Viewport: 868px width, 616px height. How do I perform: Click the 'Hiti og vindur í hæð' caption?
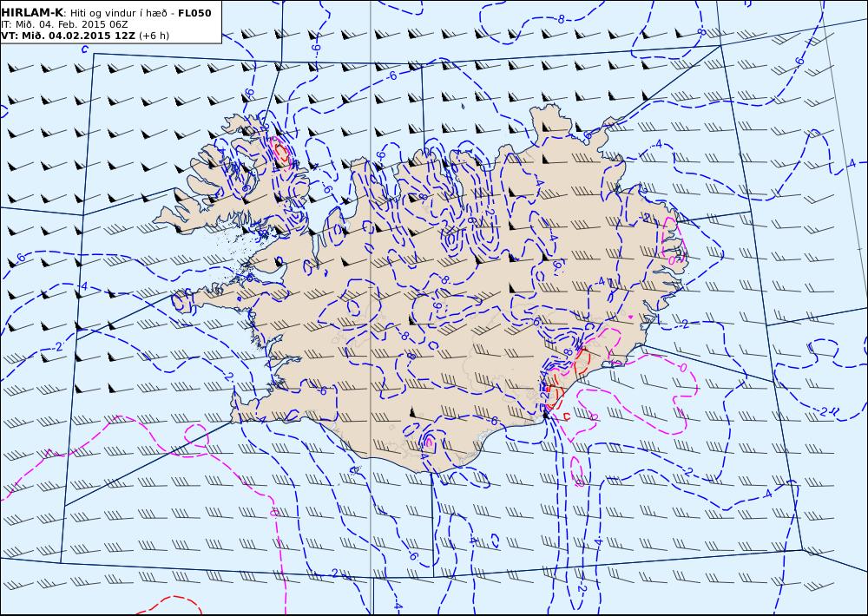pos(118,13)
